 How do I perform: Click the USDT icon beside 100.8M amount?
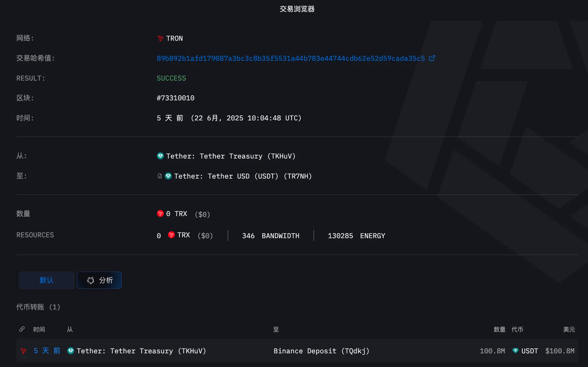515,351
